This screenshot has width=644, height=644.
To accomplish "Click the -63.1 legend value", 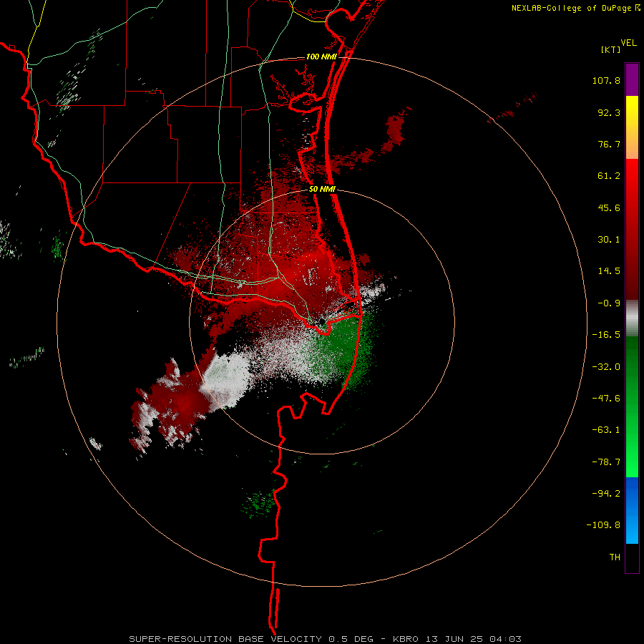I will pyautogui.click(x=606, y=430).
